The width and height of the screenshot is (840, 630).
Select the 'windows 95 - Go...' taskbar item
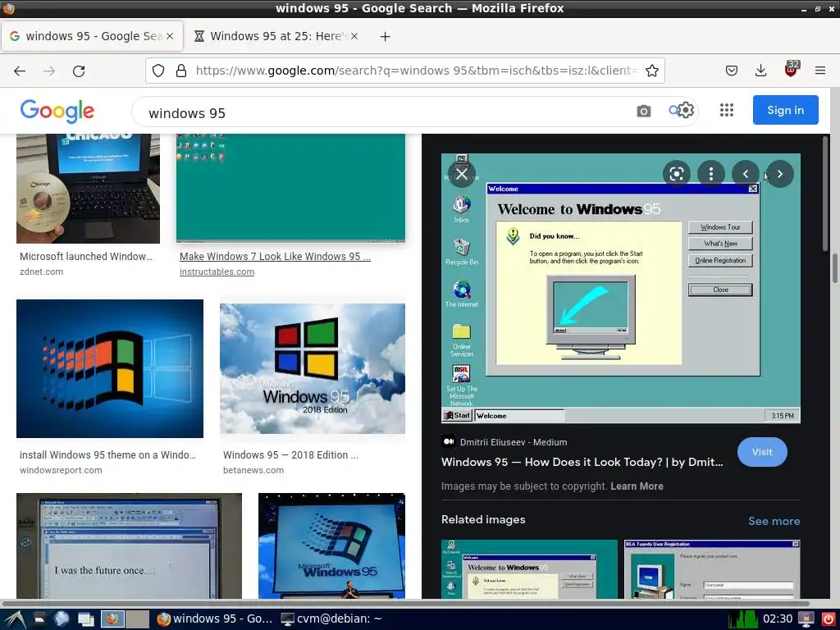tap(215, 619)
